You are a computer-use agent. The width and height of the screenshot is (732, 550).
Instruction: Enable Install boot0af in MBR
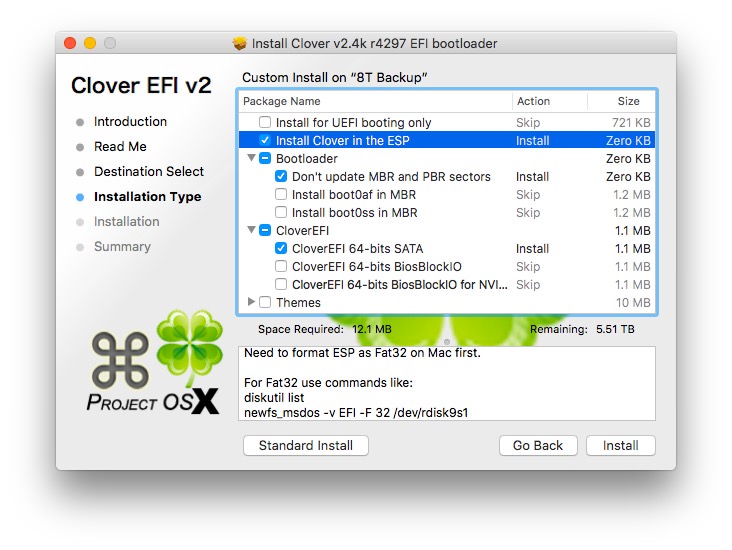click(281, 194)
